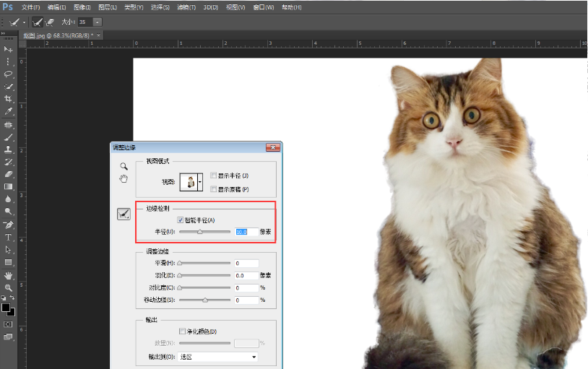Open the 图层(L) Layer menu
Viewport: 588px width, 369px height.
point(108,7)
